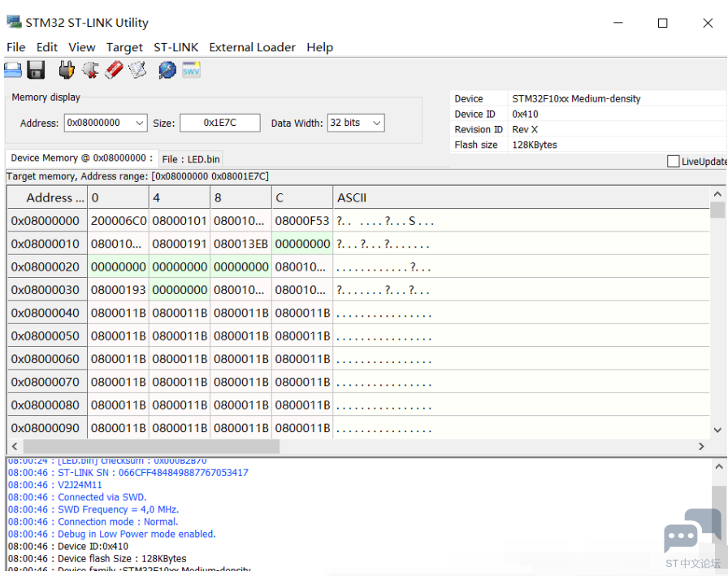The width and height of the screenshot is (728, 576).
Task: Click the Program verify toolbar icon
Action: click(137, 70)
